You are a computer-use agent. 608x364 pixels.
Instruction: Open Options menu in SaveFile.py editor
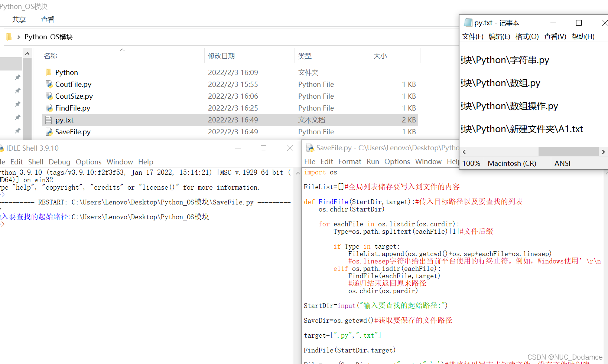[397, 161]
